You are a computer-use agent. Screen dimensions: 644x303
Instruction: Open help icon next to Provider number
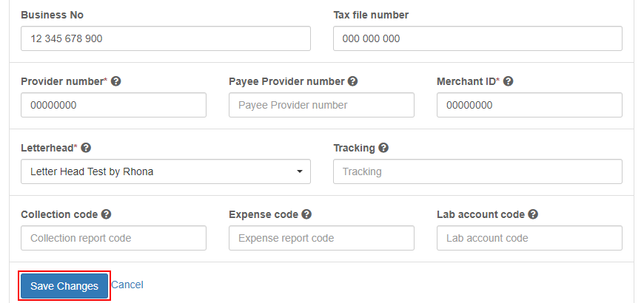[x=116, y=81]
